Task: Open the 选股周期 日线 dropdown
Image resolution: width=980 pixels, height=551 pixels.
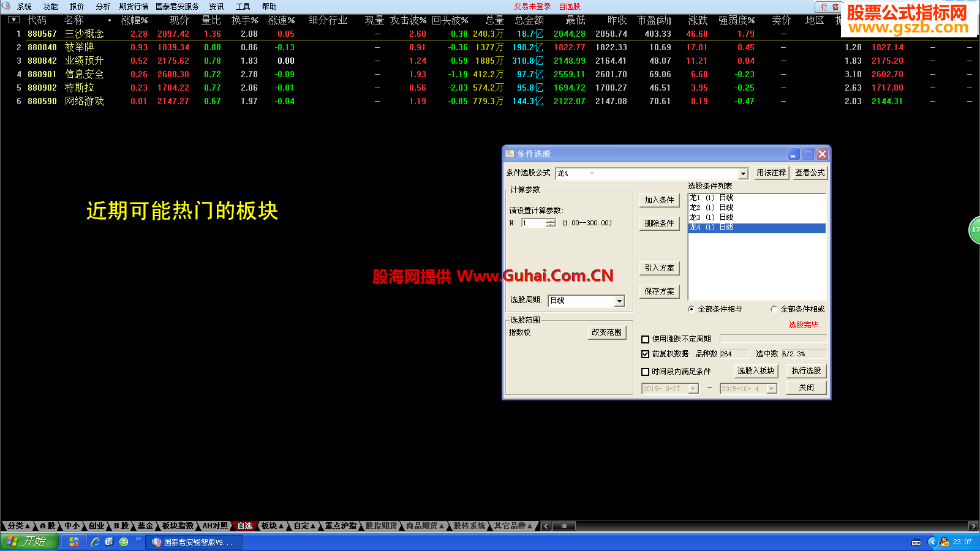Action: pos(619,301)
